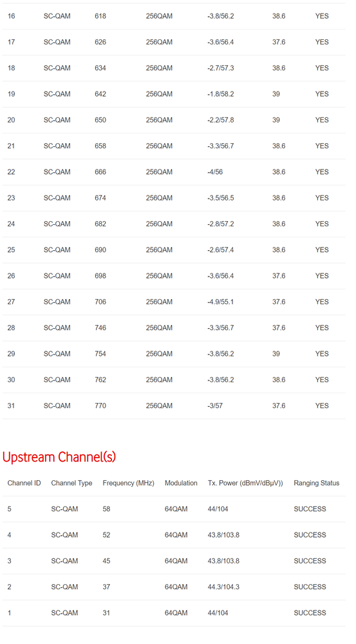Select YES status for channel 31
Screen dimensions: 356x644
[322, 405]
